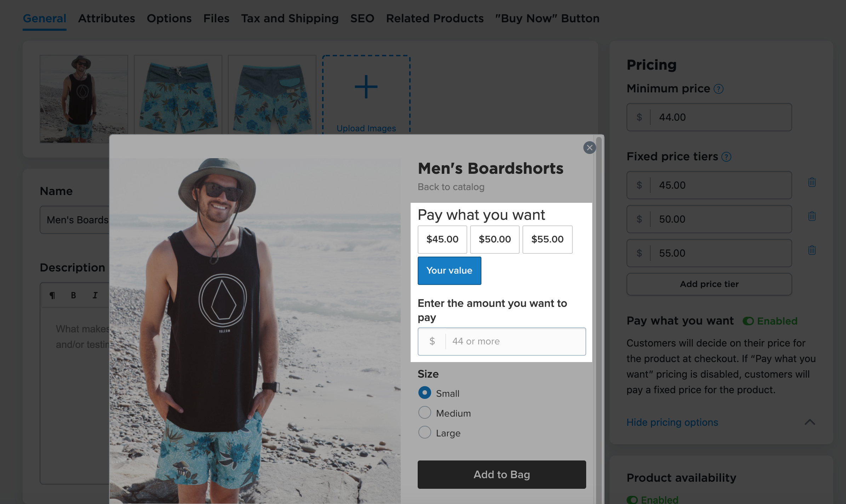Open the Fixed price tiers help tooltip
Viewport: 846px width, 504px height.
coord(726,157)
